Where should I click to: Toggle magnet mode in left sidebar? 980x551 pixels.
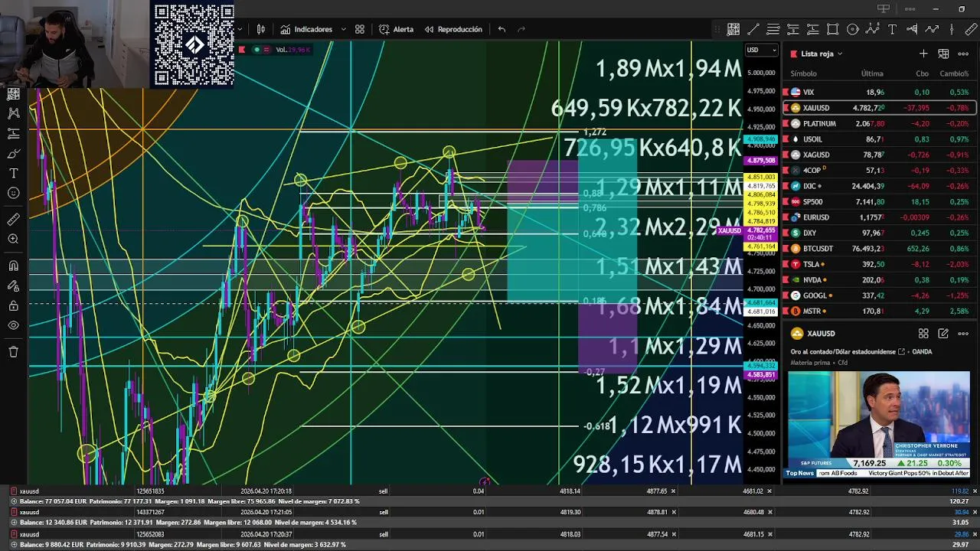click(13, 266)
